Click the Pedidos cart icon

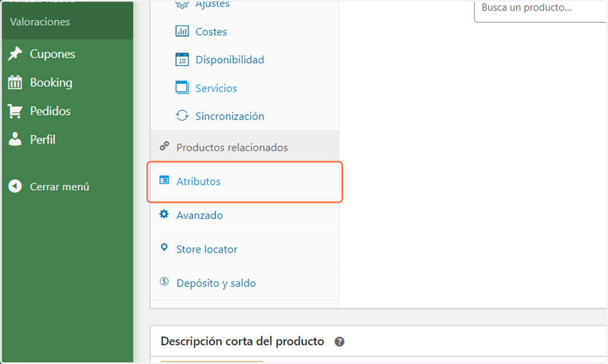15,111
